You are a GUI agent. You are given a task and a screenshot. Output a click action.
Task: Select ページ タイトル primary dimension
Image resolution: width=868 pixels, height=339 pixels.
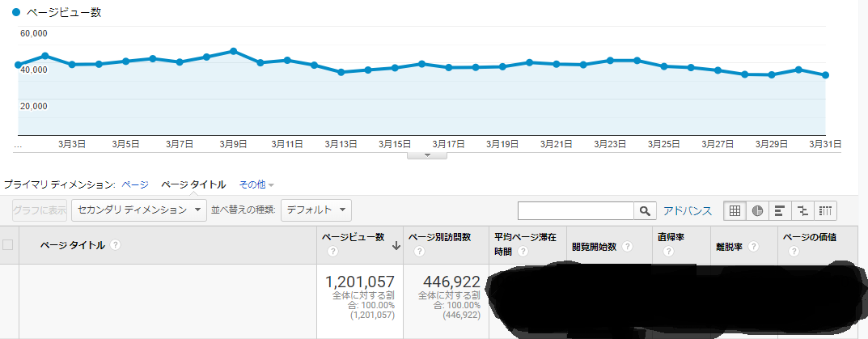tap(193, 184)
